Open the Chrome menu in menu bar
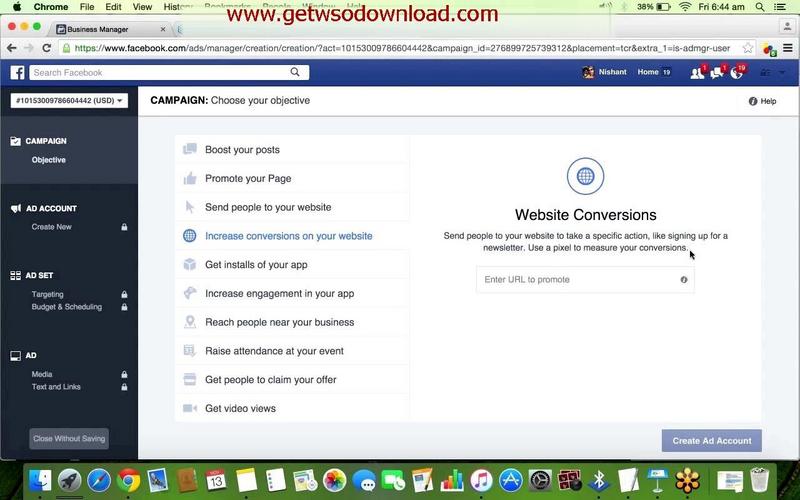Image resolution: width=800 pixels, height=500 pixels. click(x=51, y=7)
